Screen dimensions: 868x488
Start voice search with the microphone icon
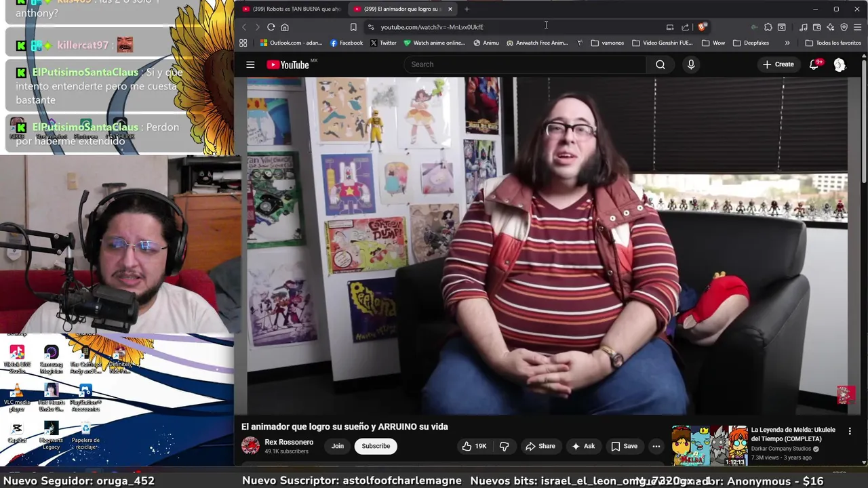click(691, 64)
